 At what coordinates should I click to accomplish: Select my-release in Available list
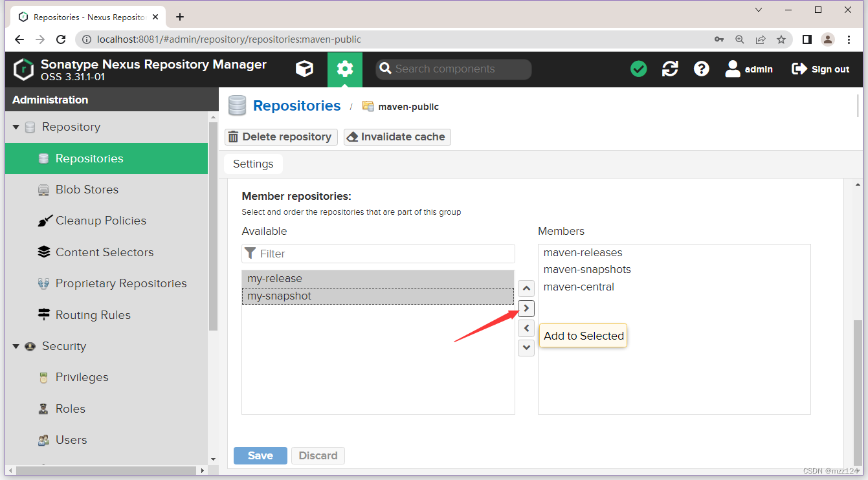pos(378,279)
